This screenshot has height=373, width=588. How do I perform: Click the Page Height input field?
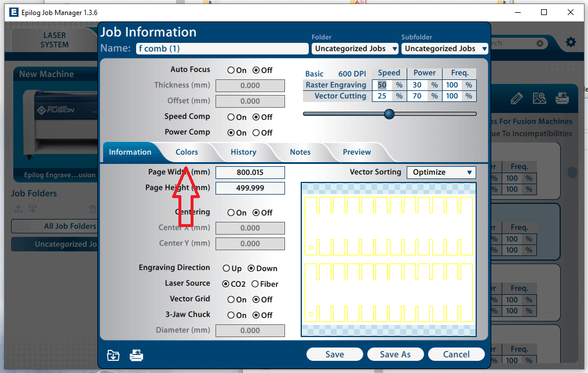(x=250, y=188)
